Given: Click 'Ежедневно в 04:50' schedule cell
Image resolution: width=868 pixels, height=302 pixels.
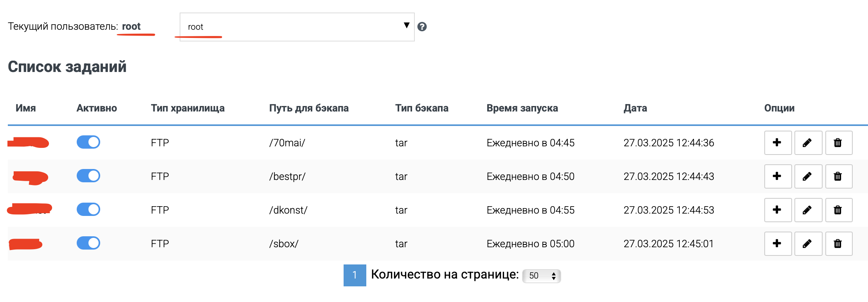Looking at the screenshot, I should (x=531, y=176).
